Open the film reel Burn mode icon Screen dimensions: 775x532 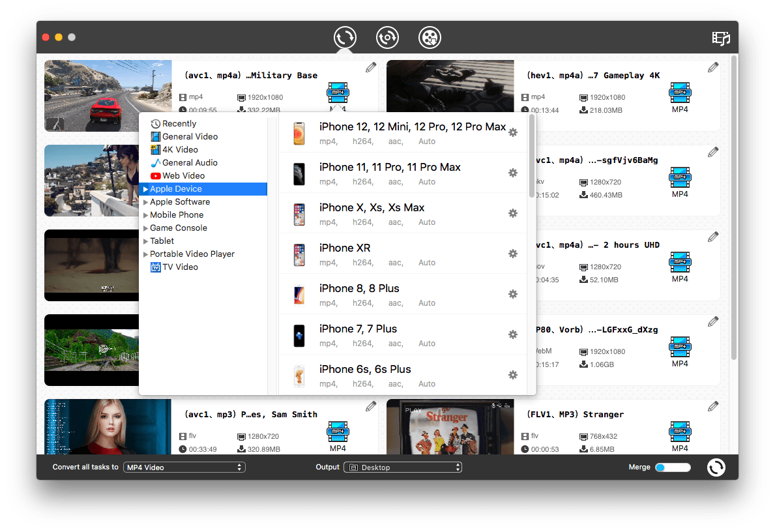pos(430,38)
